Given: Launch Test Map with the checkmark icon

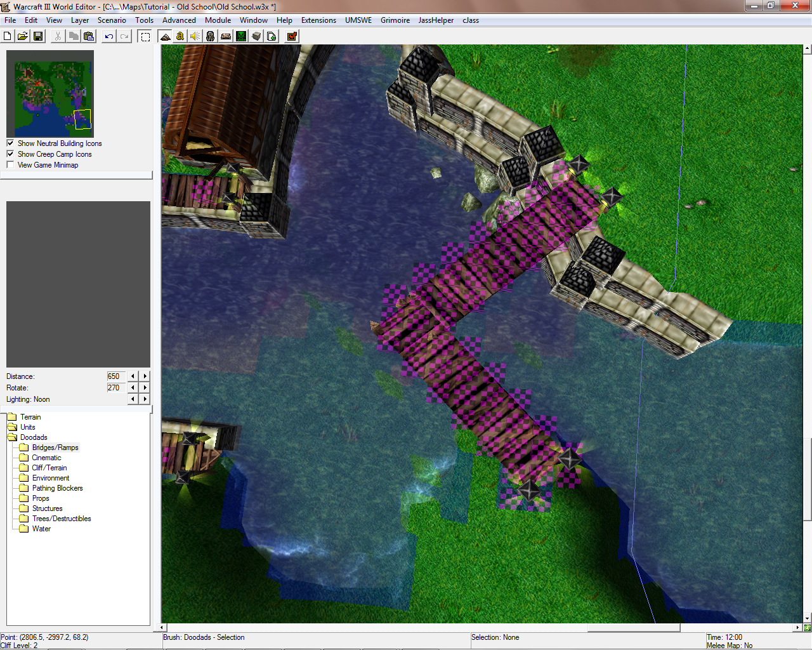Looking at the screenshot, I should pyautogui.click(x=292, y=36).
